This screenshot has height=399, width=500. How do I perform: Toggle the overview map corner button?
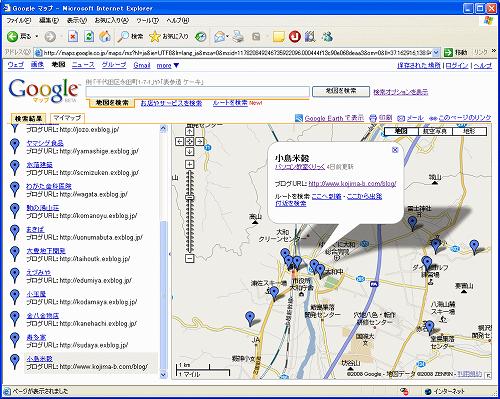[x=488, y=375]
